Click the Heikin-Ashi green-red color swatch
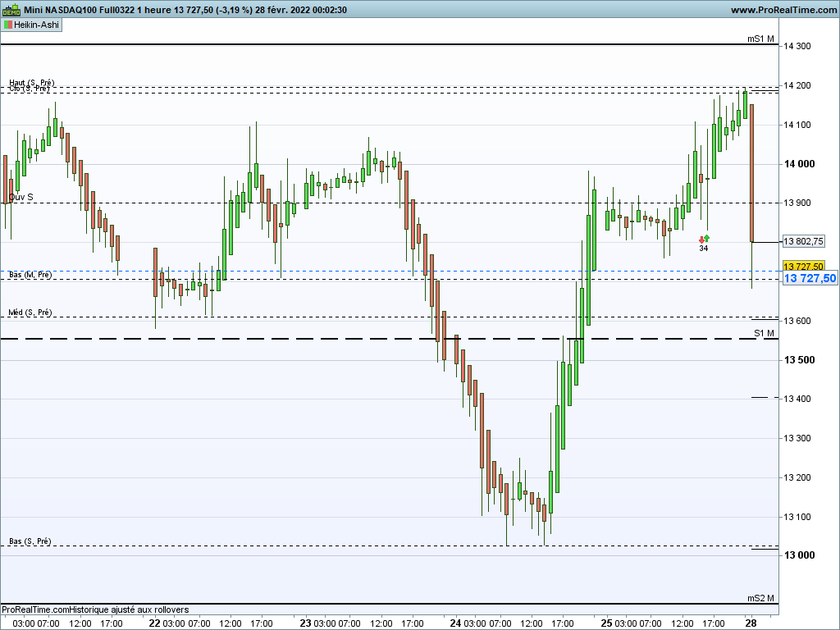 pos(7,25)
